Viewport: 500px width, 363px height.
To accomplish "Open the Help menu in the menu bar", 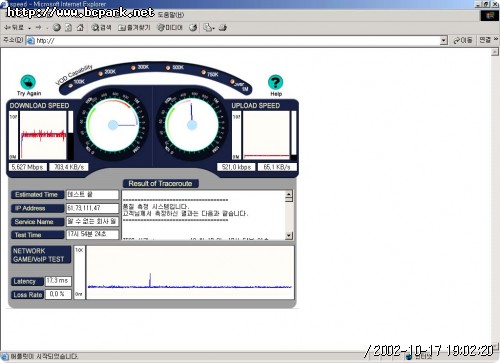I will (x=171, y=15).
